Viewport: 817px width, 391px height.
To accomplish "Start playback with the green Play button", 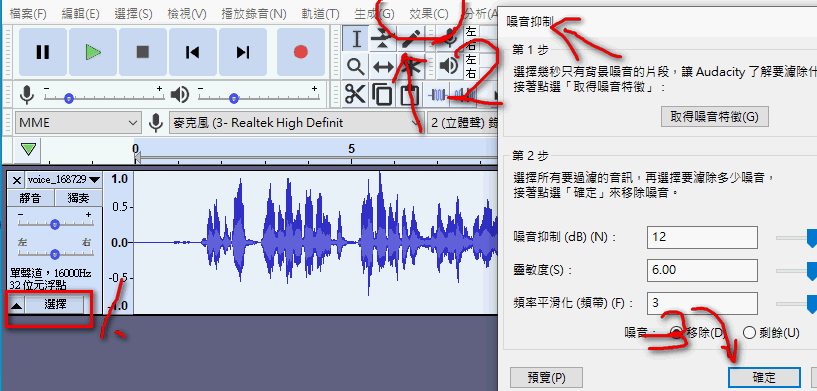I will [93, 52].
